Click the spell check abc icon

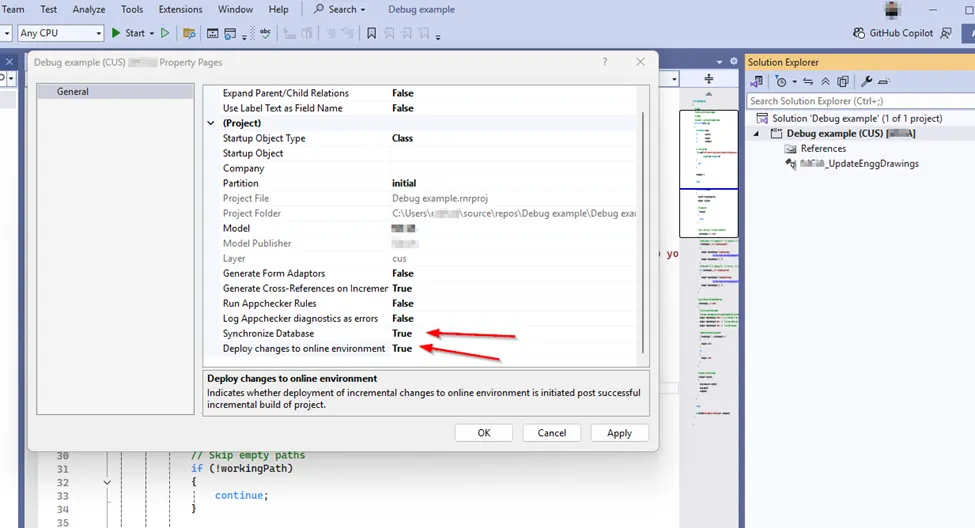(266, 34)
